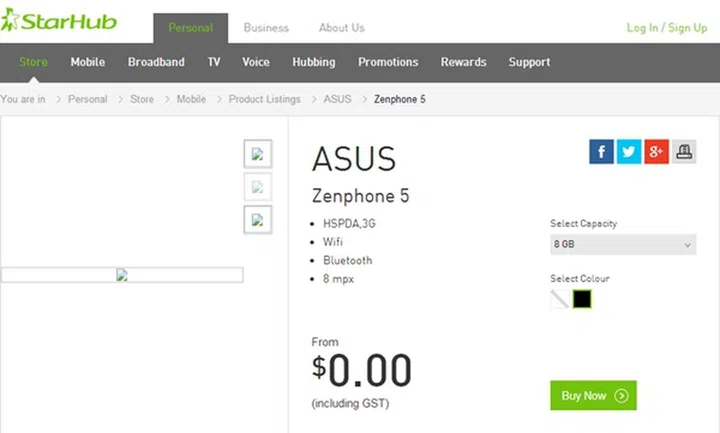The image size is (720, 433).
Task: Open the About Us tab
Action: pyautogui.click(x=342, y=28)
